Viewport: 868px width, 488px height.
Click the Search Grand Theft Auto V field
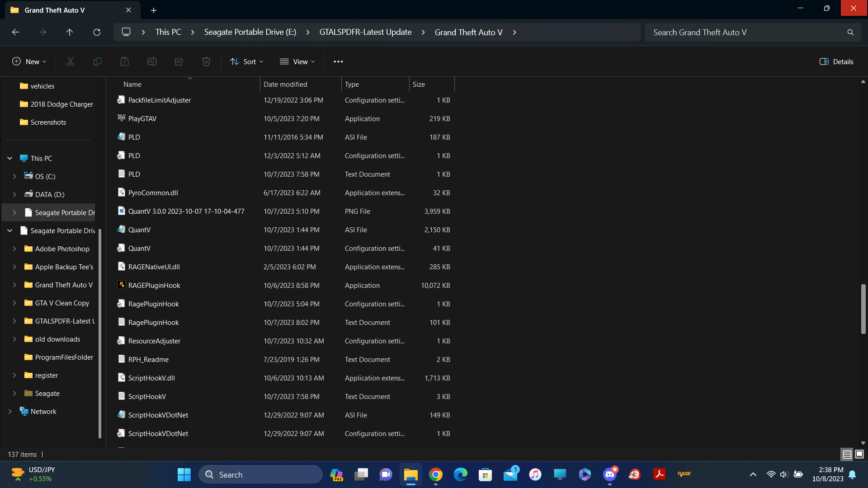(x=746, y=32)
